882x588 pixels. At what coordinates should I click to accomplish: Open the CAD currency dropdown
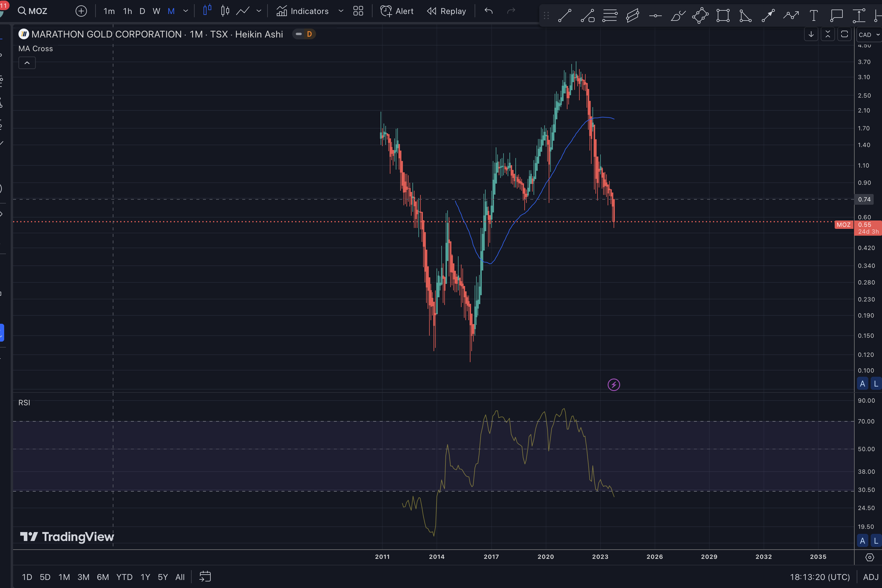click(x=869, y=35)
